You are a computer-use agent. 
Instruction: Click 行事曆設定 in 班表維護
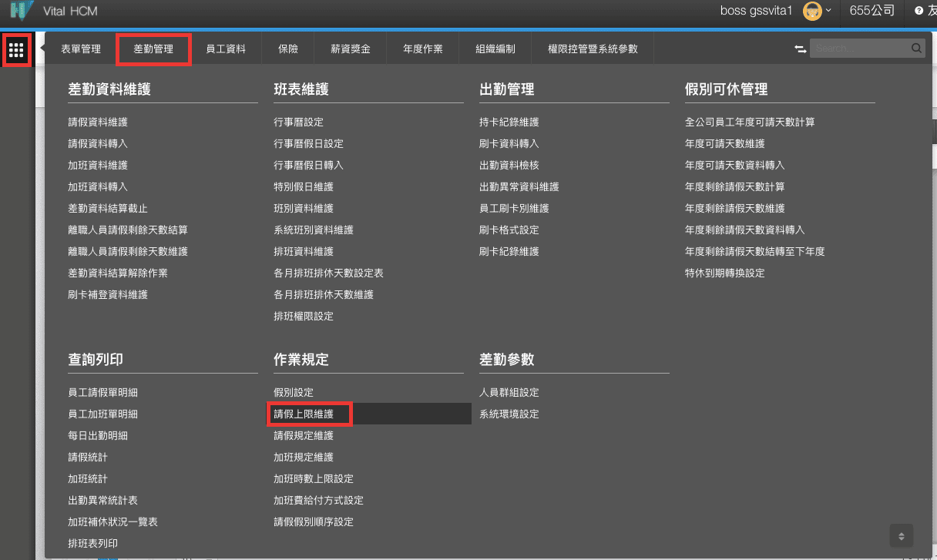298,122
